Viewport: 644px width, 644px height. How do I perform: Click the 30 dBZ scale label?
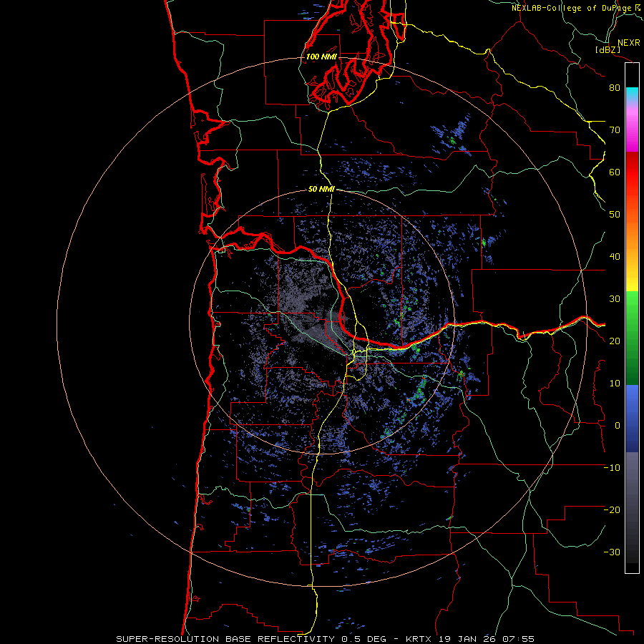point(615,298)
